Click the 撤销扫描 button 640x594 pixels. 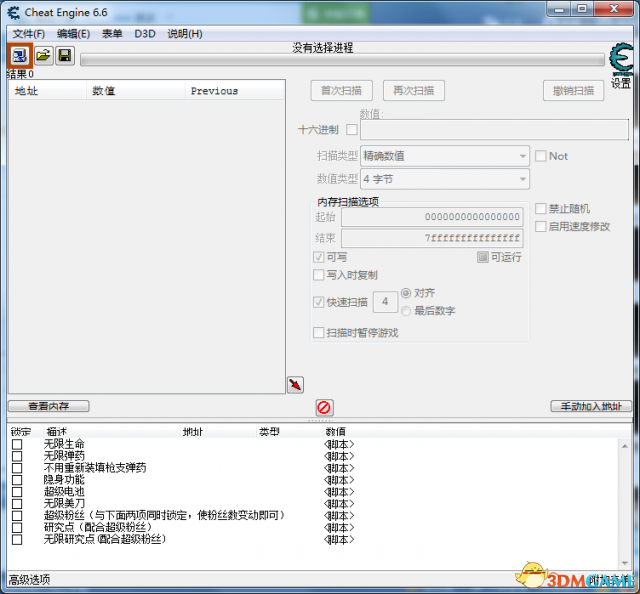click(573, 90)
